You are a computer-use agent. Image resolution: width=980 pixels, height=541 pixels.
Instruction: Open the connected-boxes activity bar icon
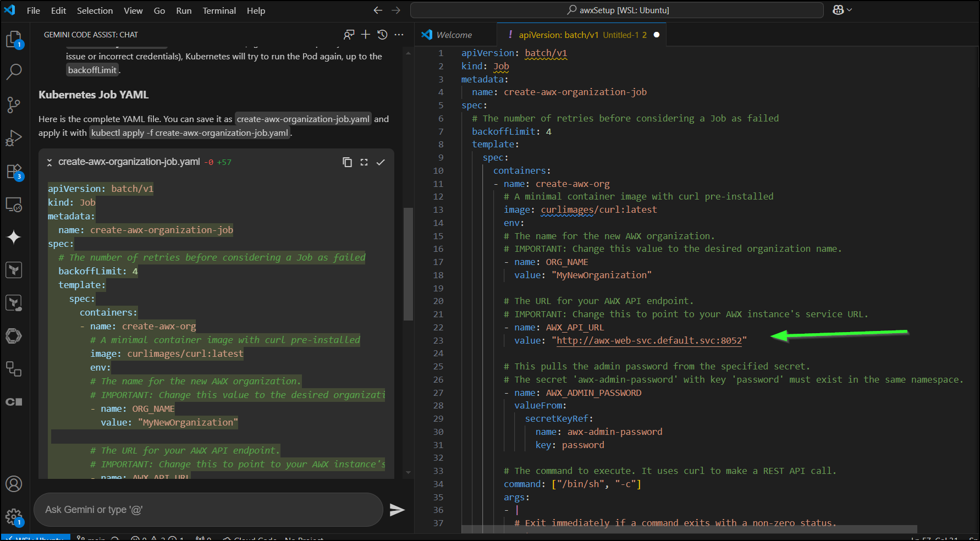(x=14, y=369)
